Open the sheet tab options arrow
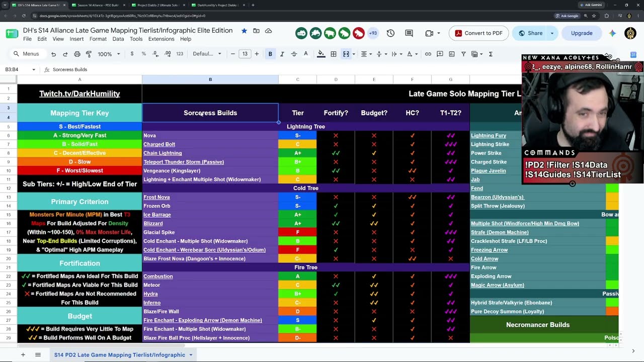Image resolution: width=644 pixels, height=362 pixels. point(191,355)
